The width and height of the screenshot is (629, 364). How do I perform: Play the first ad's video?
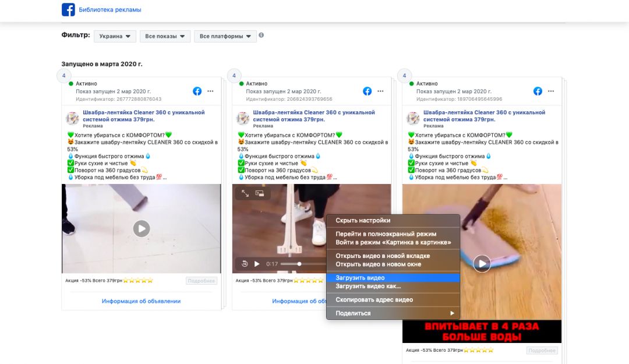(141, 229)
